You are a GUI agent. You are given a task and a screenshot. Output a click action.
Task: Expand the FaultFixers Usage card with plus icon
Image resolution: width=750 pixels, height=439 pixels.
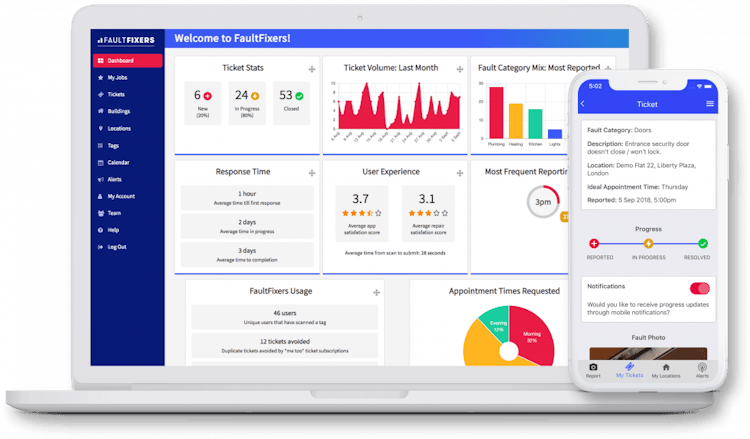pos(376,292)
